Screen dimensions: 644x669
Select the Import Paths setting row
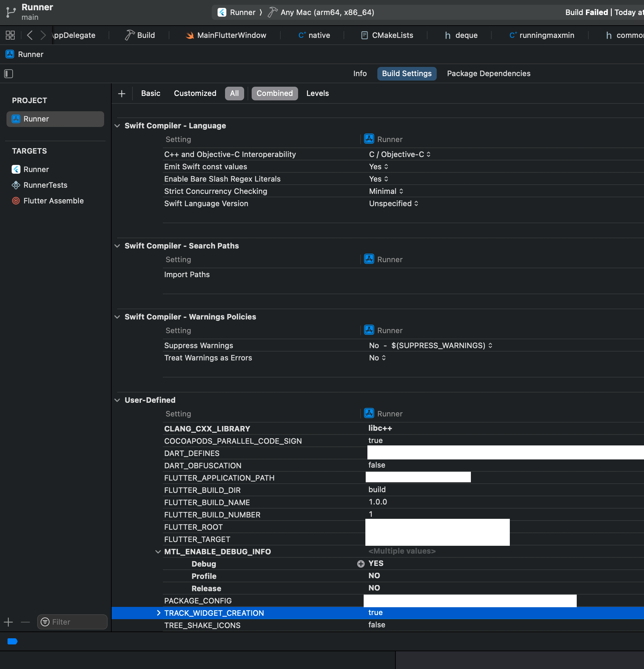pos(403,274)
